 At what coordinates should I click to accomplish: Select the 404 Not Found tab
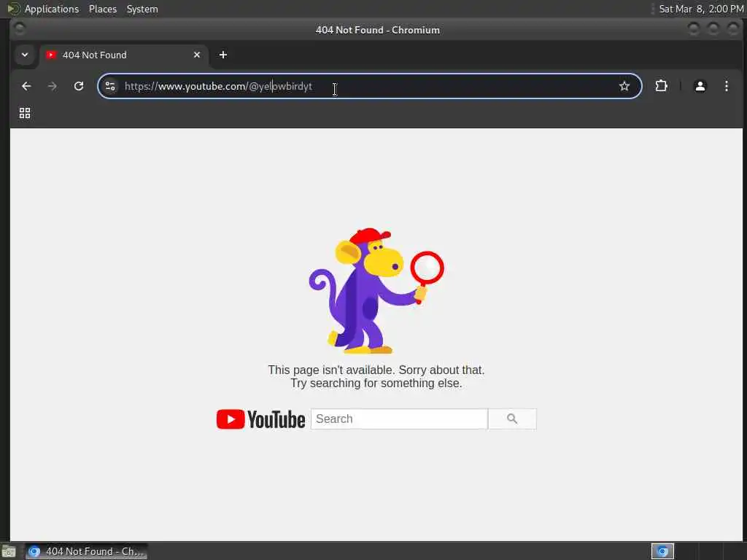[124, 55]
